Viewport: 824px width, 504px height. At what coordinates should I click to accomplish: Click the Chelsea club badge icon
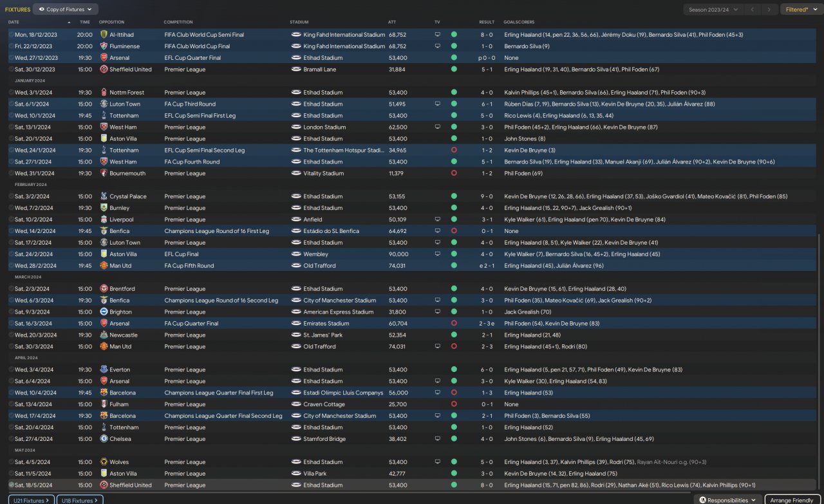click(104, 439)
